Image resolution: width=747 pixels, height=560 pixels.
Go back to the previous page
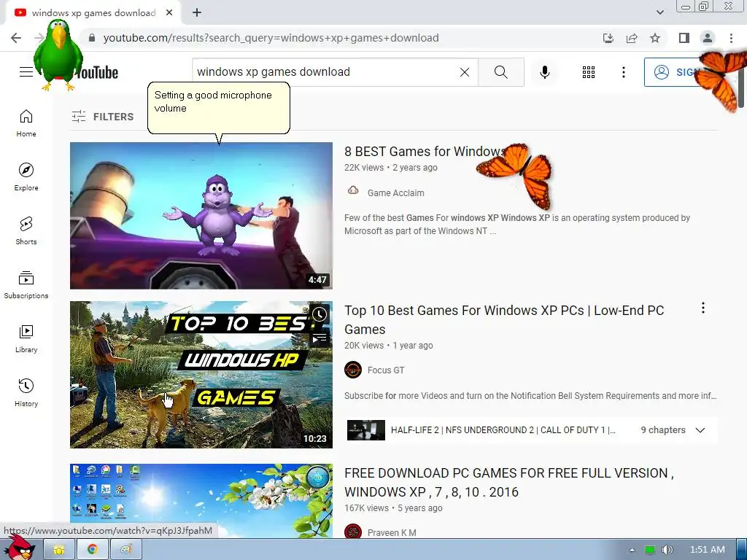pyautogui.click(x=16, y=38)
